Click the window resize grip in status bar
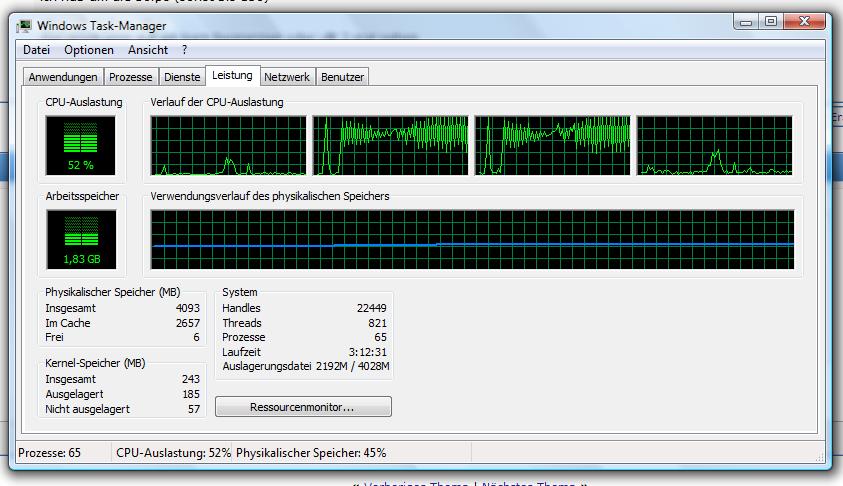The width and height of the screenshot is (843, 486). [x=819, y=457]
